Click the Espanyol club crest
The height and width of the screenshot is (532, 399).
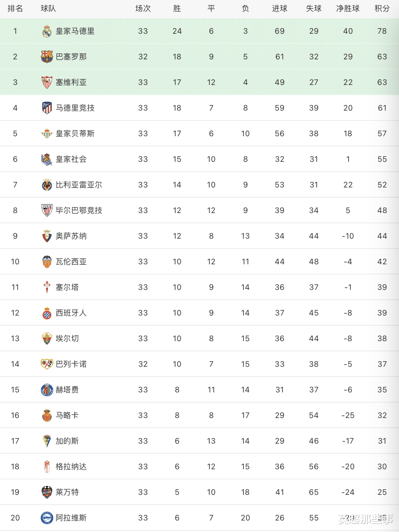click(47, 313)
